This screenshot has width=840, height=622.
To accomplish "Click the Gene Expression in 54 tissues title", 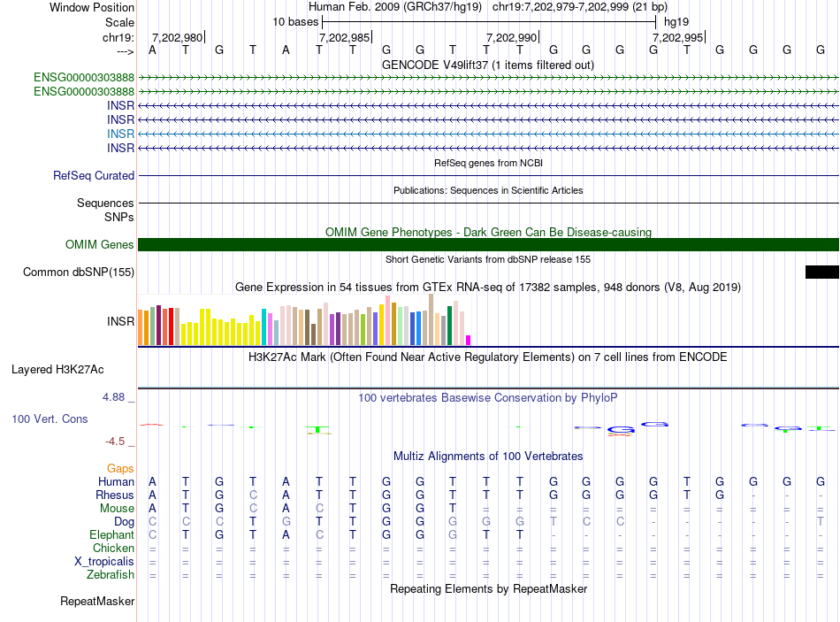I will 487,288.
